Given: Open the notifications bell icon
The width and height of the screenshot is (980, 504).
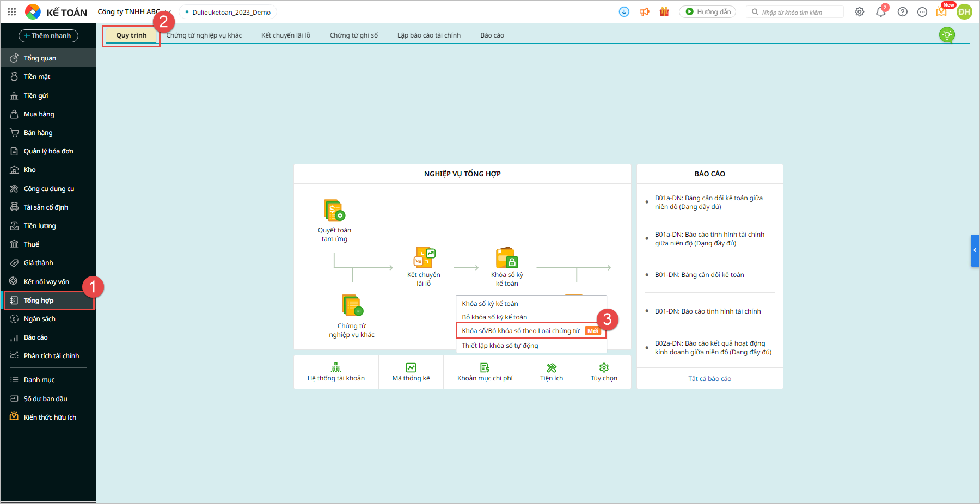Looking at the screenshot, I should [x=880, y=11].
